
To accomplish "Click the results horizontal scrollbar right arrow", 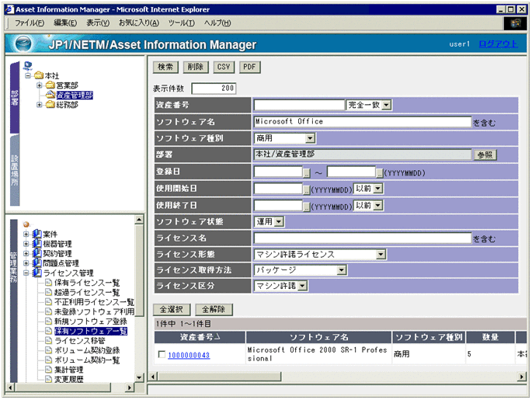I will [522, 377].
